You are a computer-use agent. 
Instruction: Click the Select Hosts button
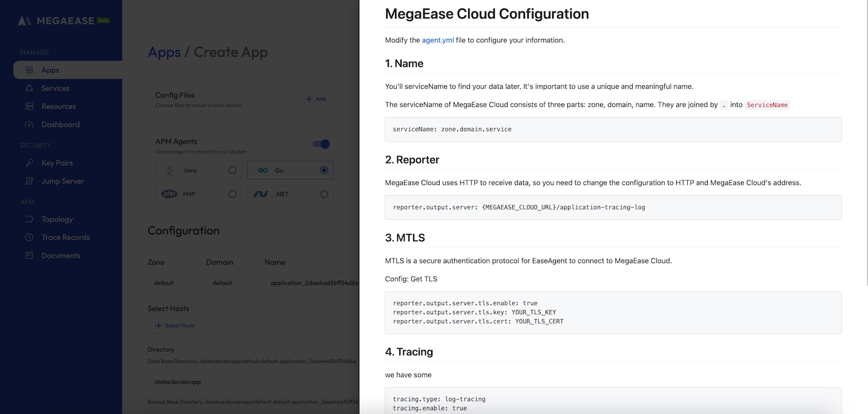(x=175, y=326)
